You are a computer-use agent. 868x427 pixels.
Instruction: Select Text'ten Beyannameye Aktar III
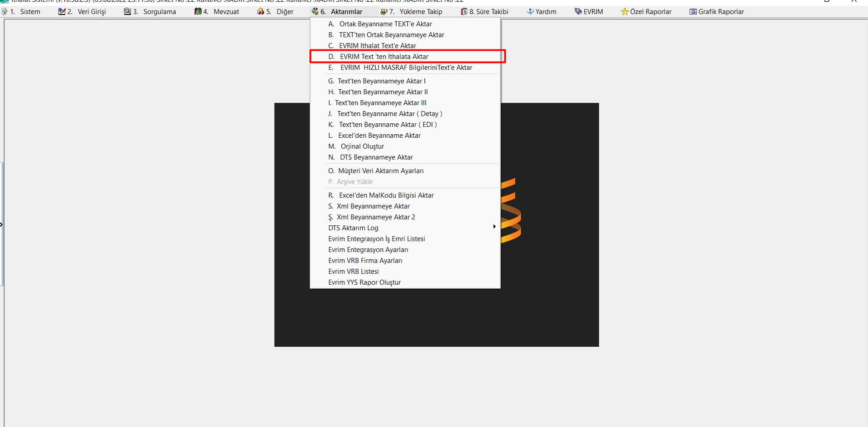click(x=405, y=103)
